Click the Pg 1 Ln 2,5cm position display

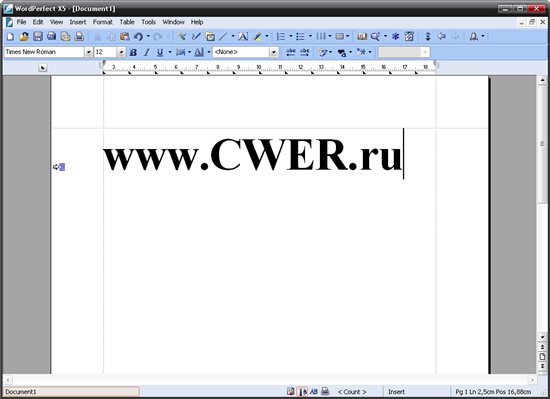493,392
